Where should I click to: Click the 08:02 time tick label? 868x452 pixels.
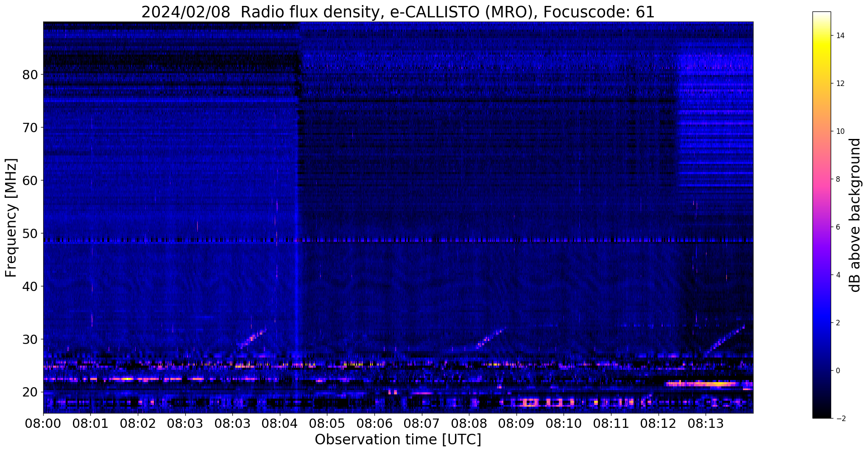pos(137,424)
